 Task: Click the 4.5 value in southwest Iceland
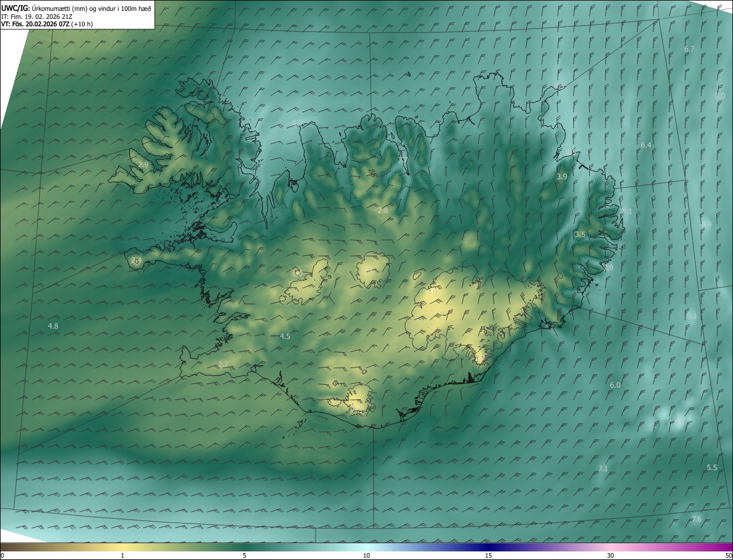click(x=285, y=337)
